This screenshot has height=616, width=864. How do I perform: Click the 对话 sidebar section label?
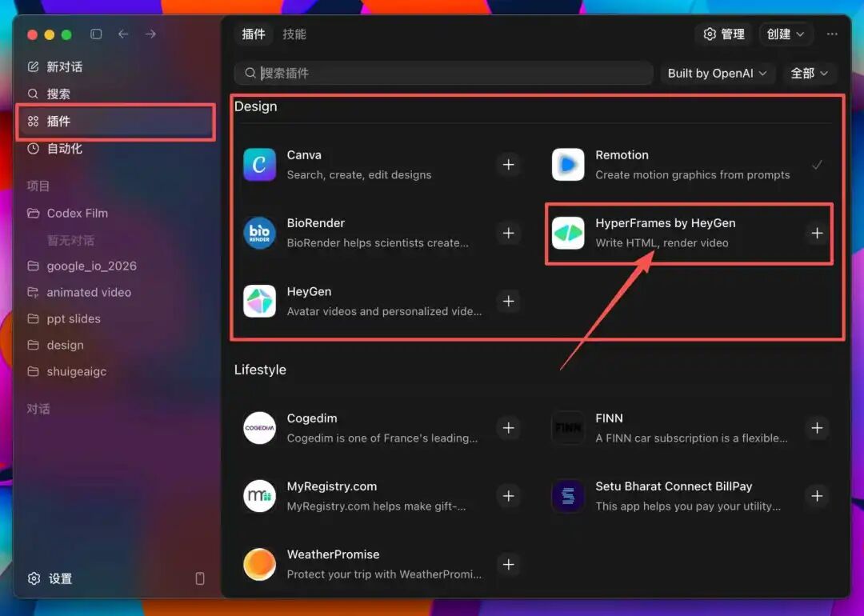(x=38, y=410)
